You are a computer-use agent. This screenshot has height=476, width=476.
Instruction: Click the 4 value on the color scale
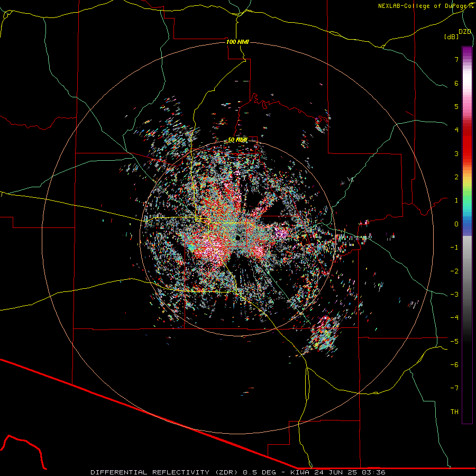456,130
